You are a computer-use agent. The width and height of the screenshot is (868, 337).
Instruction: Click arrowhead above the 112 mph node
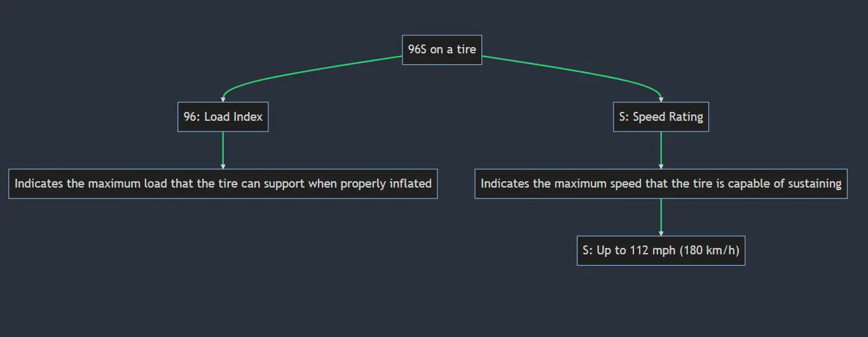[661, 233]
